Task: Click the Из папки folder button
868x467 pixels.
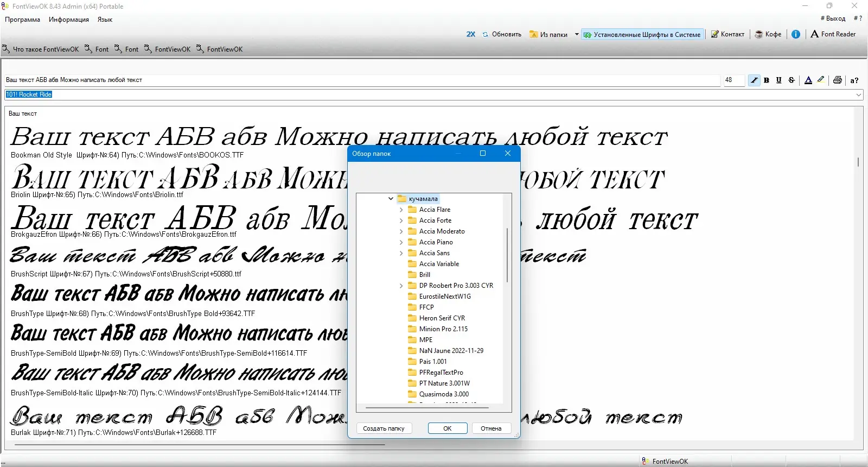Action: click(548, 34)
